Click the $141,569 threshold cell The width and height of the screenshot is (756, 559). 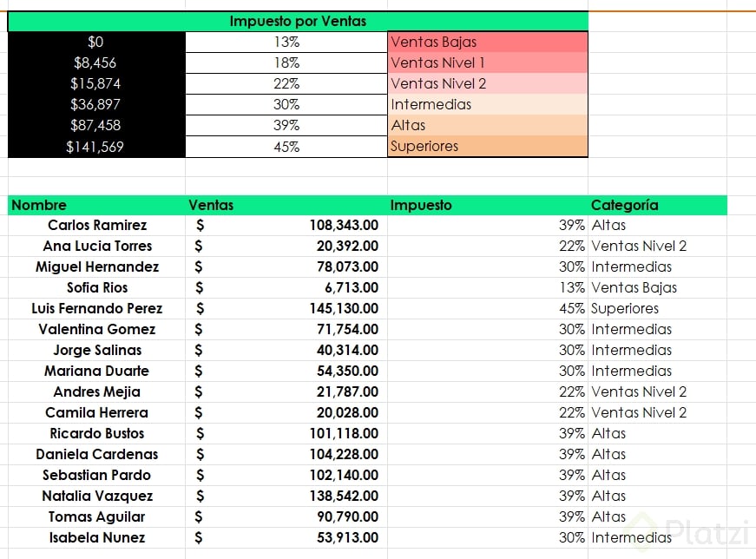[x=95, y=147]
